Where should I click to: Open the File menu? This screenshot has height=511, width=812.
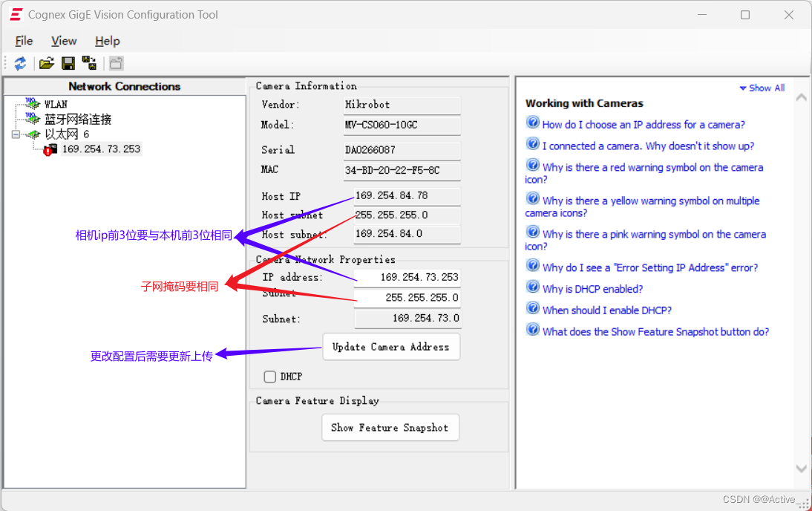pos(24,41)
